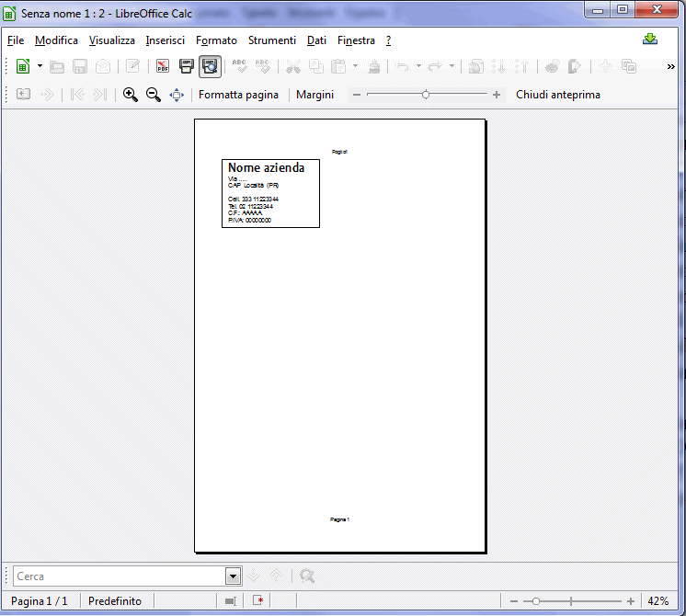Click the Find Previous arrow
This screenshot has height=616, width=686.
click(x=277, y=576)
